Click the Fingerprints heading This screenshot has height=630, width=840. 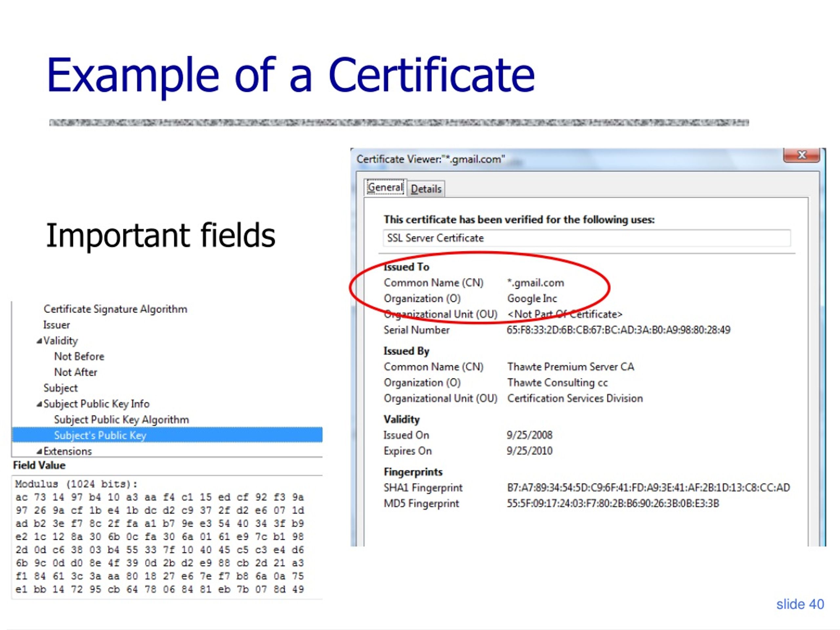(413, 472)
